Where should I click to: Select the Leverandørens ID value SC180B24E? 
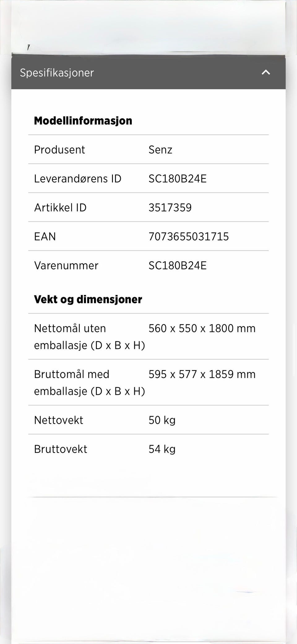[x=178, y=179]
